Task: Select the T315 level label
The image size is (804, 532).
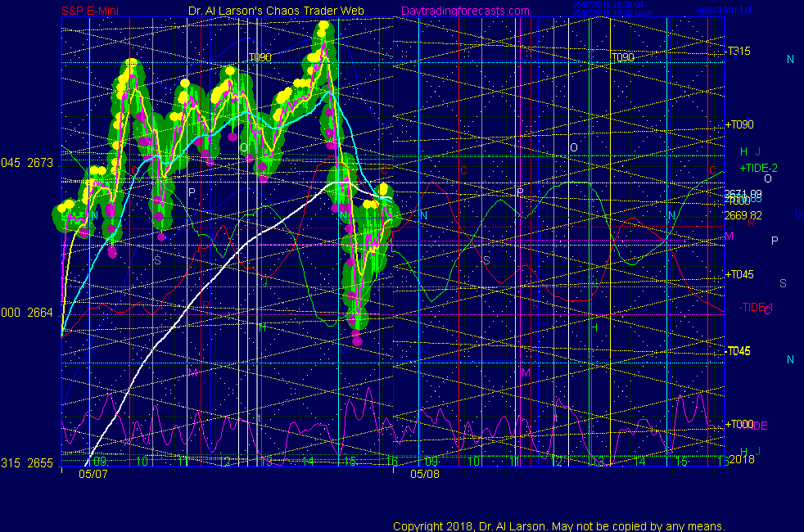Action: (x=739, y=51)
